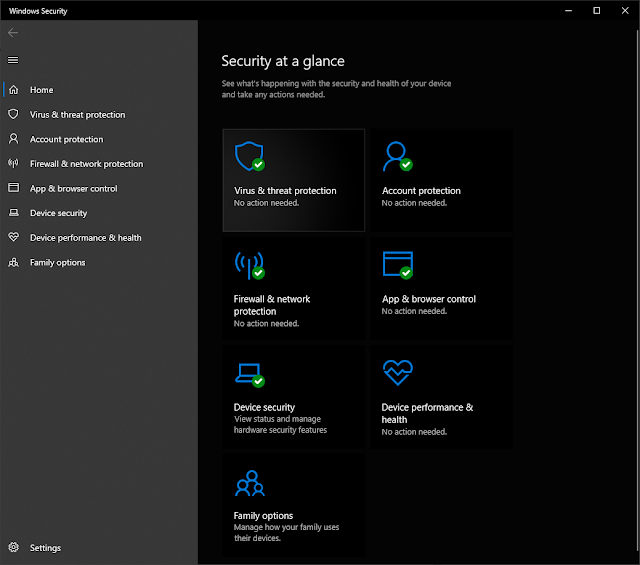Close the Windows Security window
Viewport: 640px width, 565px height.
click(x=625, y=11)
